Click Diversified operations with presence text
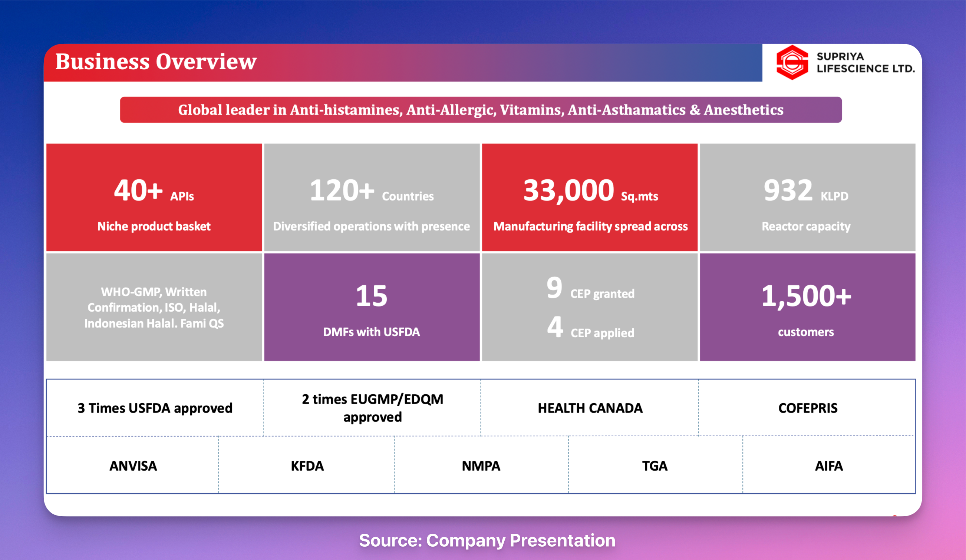The image size is (966, 560). tap(372, 226)
